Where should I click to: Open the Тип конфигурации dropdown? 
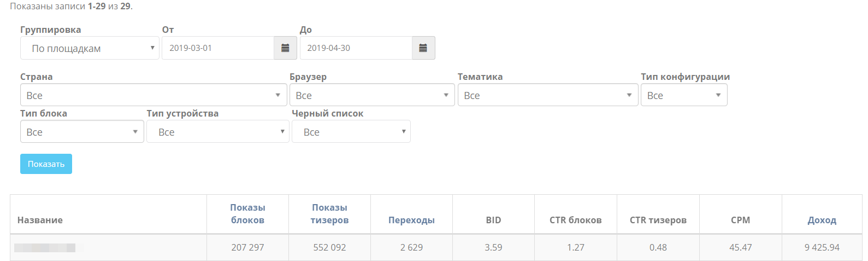coord(683,95)
